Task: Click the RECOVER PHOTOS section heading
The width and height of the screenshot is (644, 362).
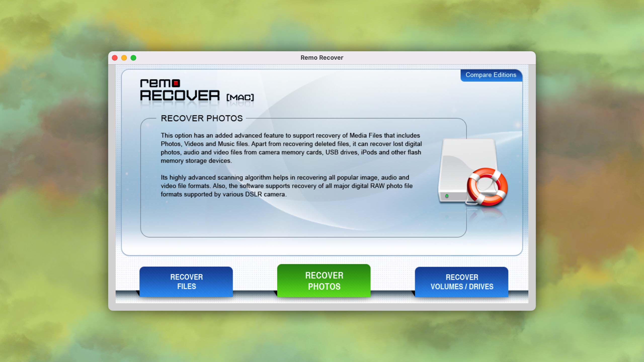Action: [202, 118]
